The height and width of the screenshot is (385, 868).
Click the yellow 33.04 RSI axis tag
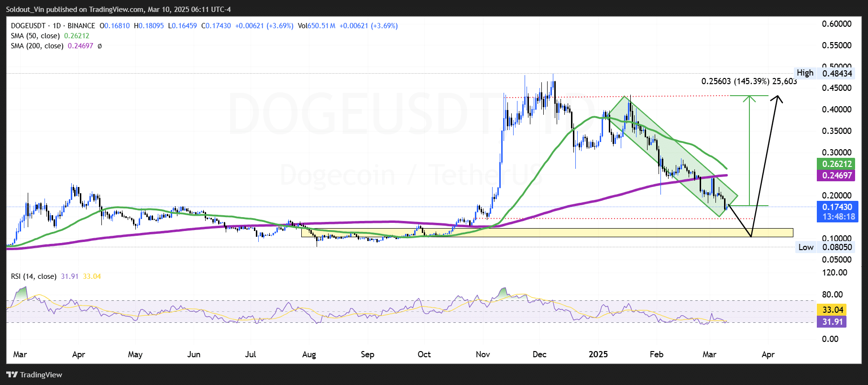click(833, 310)
